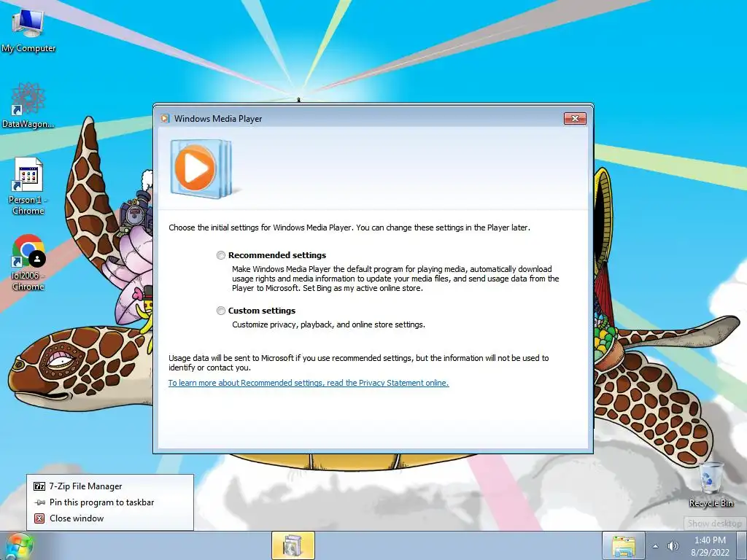Click the Custom settings label text
The height and width of the screenshot is (560, 747).
pyautogui.click(x=262, y=311)
